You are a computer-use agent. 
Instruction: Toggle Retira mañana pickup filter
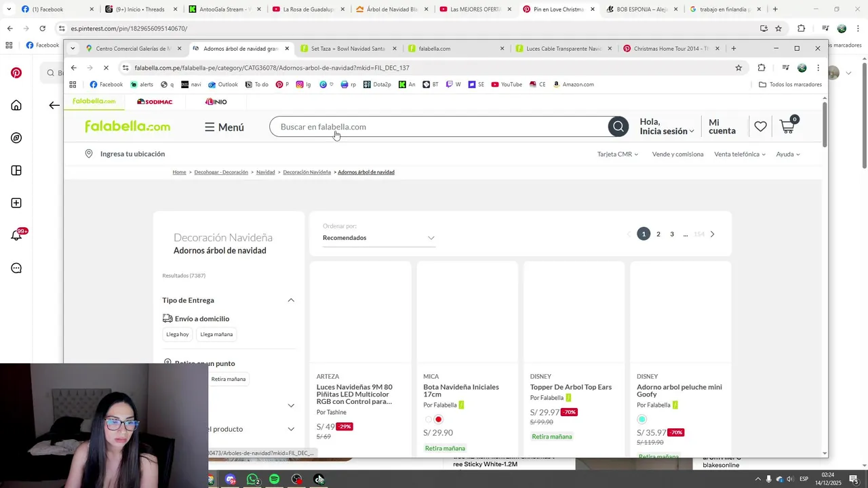(x=229, y=379)
